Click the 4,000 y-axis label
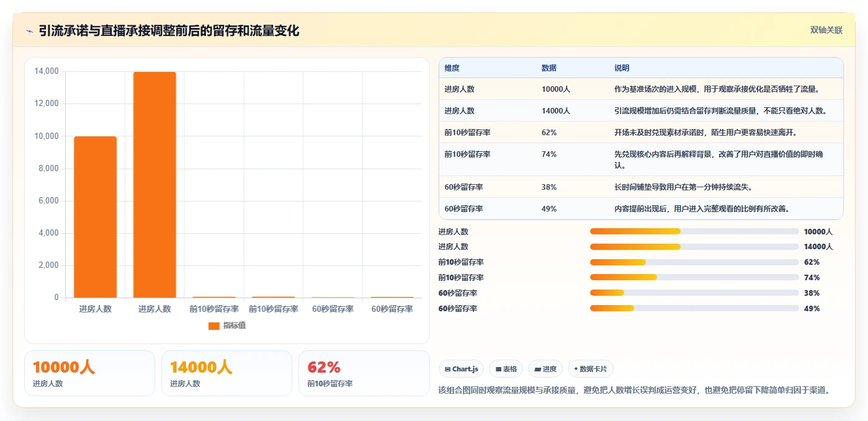 pyautogui.click(x=48, y=233)
